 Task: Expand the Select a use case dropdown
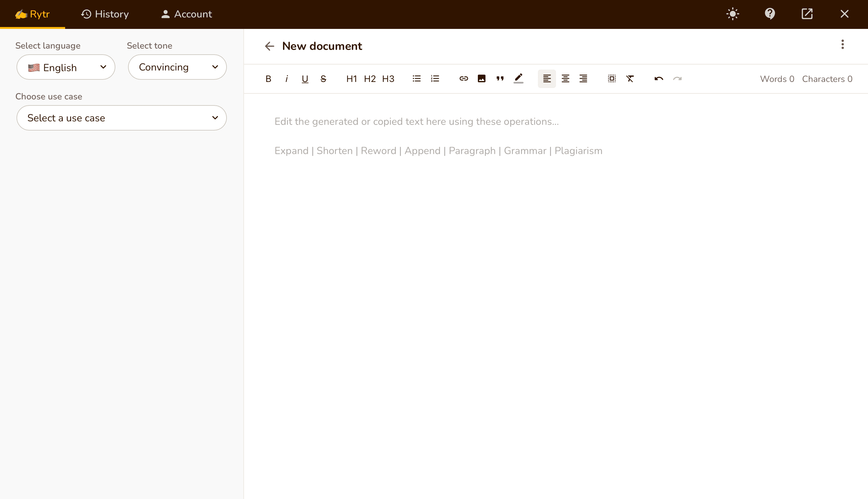tap(121, 118)
